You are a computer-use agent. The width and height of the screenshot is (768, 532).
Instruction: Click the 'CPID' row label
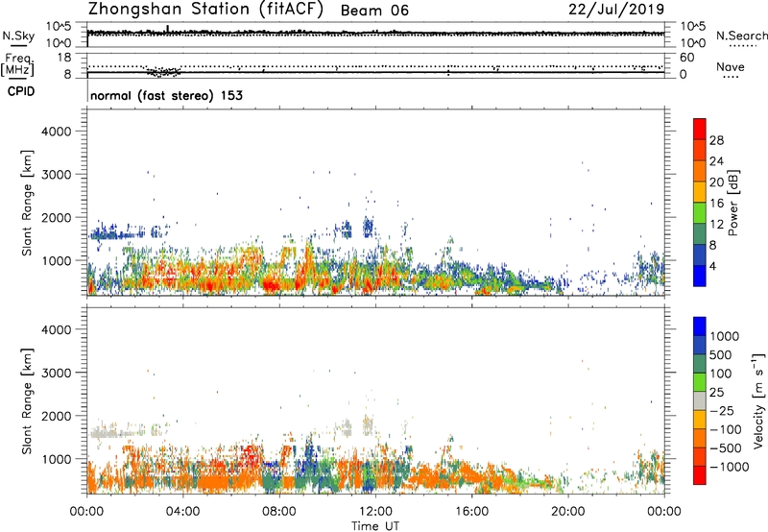(x=21, y=91)
